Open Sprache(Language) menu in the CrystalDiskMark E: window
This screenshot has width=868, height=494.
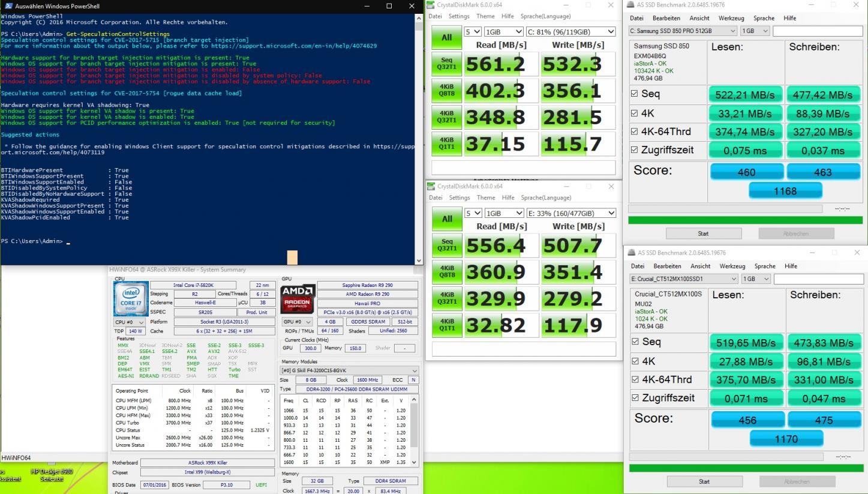click(x=545, y=197)
